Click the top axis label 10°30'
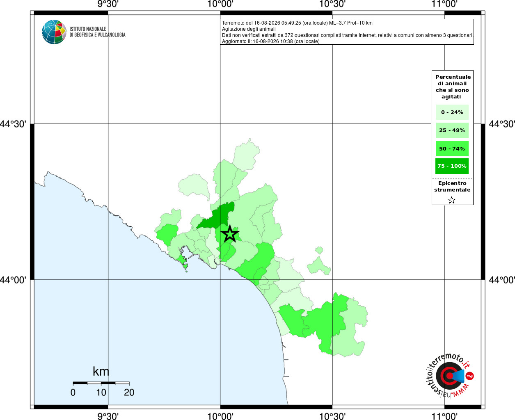The height and width of the screenshot is (420, 515). (x=332, y=4)
